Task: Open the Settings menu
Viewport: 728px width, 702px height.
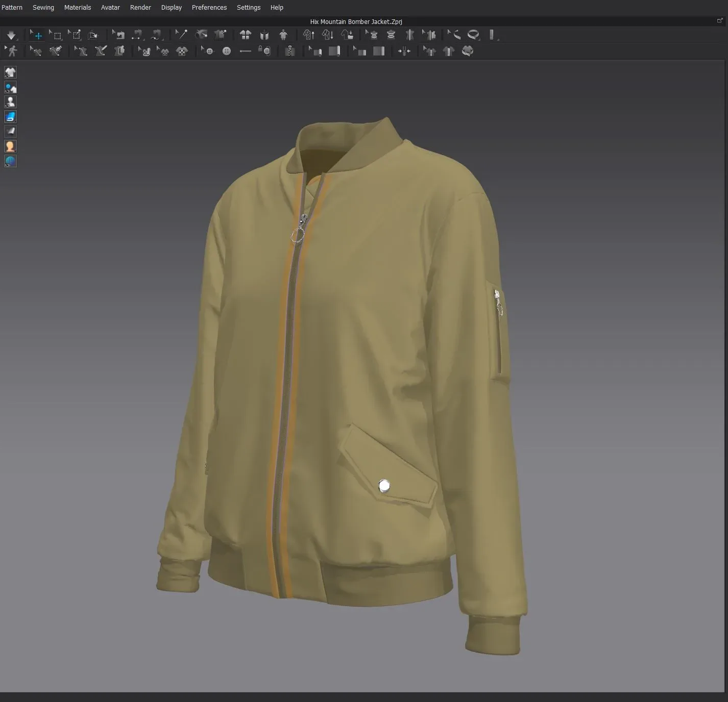Action: pos(249,8)
